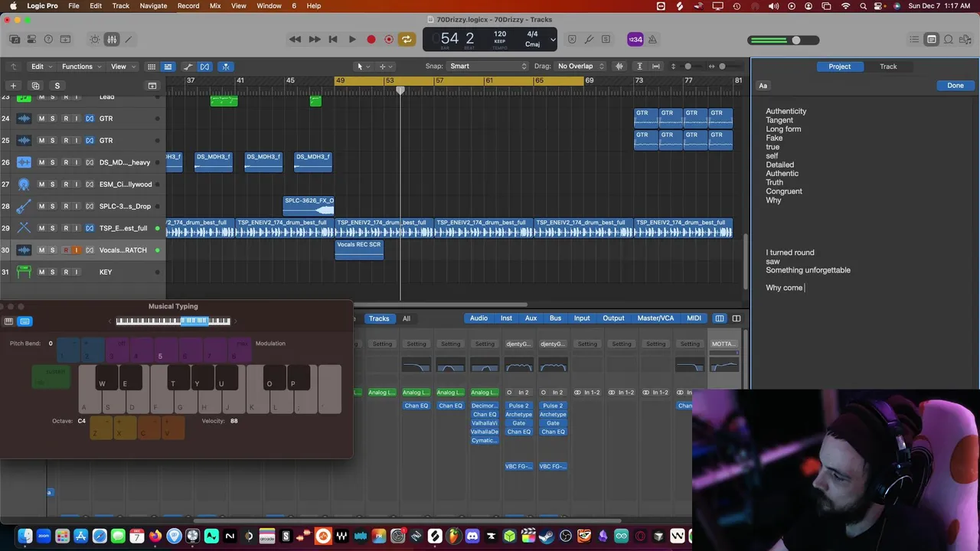The height and width of the screenshot is (551, 980).
Task: Click the playhead marker in ruler
Action: coord(400,91)
